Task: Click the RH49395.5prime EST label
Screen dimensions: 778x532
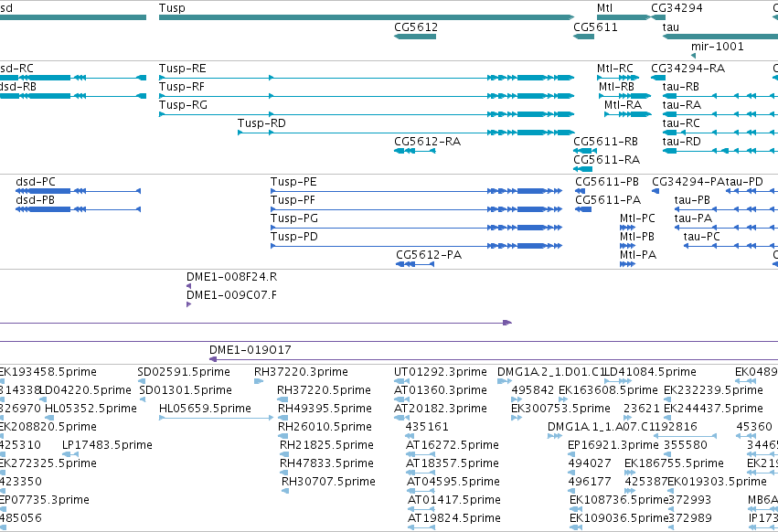Action: pos(325,409)
